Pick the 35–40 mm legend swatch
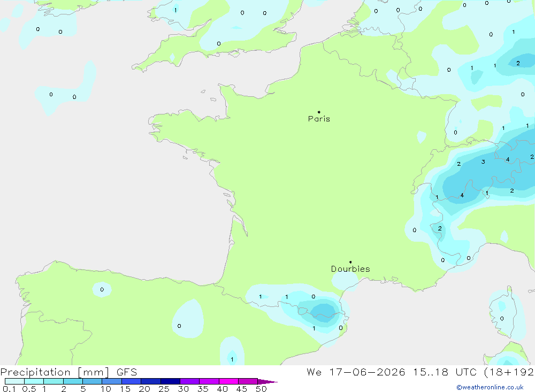This screenshot has height=392, width=535. pyautogui.click(x=209, y=381)
